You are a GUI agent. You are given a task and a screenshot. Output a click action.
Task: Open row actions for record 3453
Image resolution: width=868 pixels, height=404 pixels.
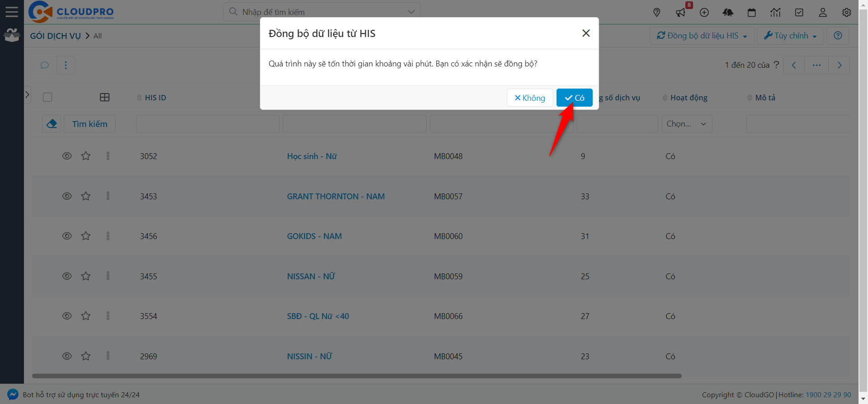(108, 196)
